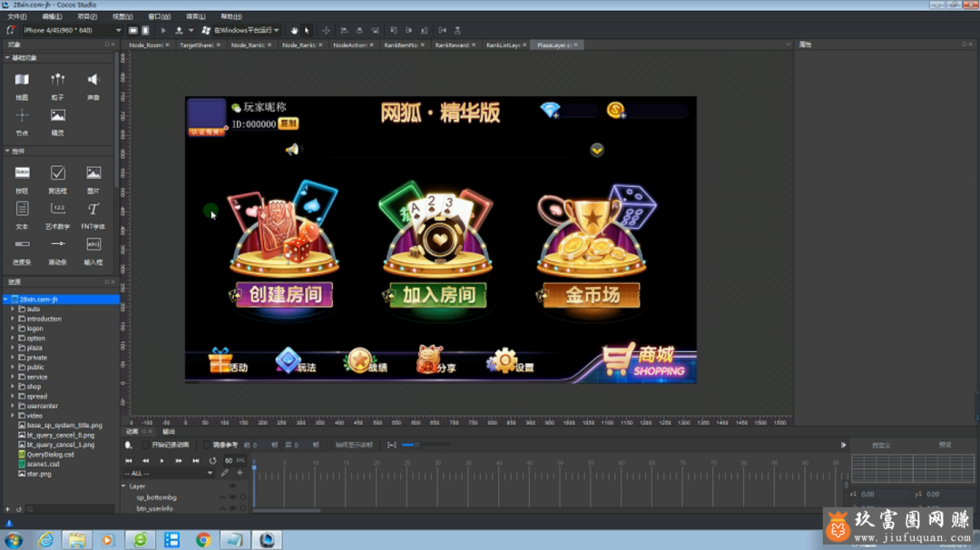Click the distribute horizontally toolbar icon
Screen dimensions: 980x550
coord(443,30)
